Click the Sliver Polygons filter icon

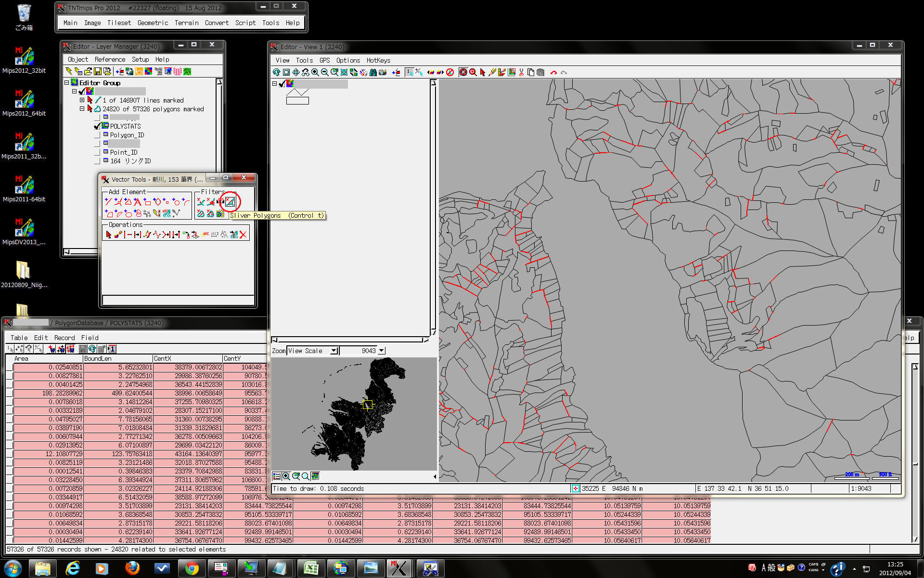pyautogui.click(x=230, y=202)
